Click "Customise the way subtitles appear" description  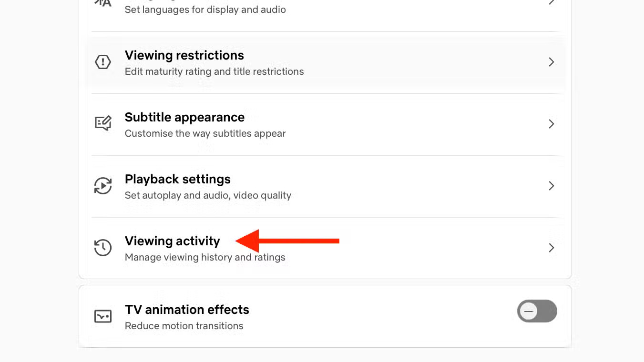(205, 134)
